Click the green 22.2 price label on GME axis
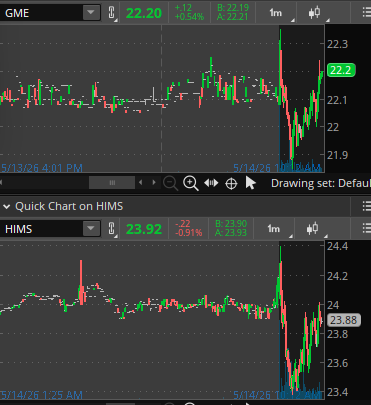Viewport: 371px width, 405px height. click(x=341, y=70)
